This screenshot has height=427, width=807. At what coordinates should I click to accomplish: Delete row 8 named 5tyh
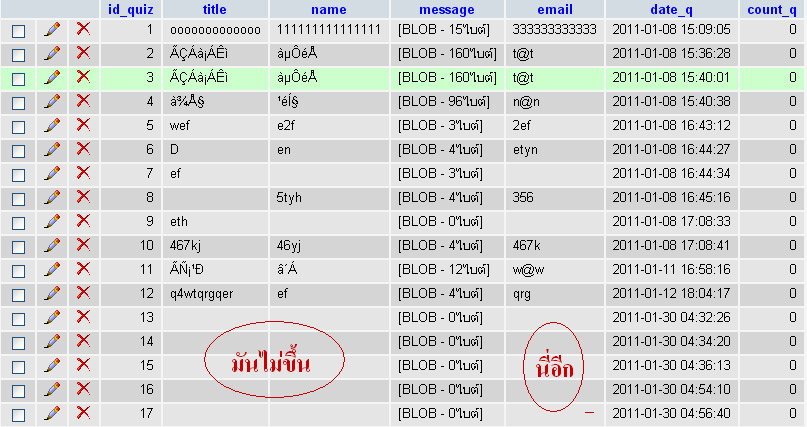pos(83,198)
